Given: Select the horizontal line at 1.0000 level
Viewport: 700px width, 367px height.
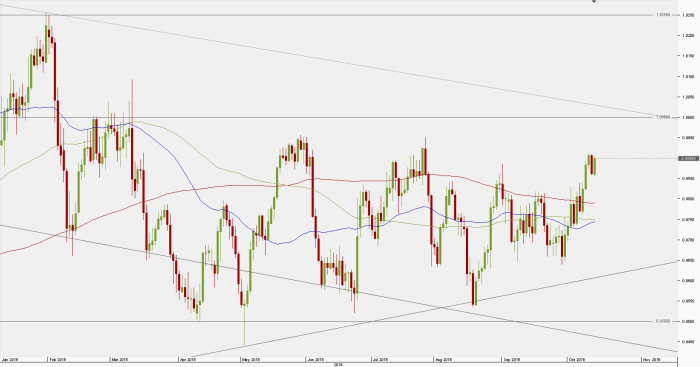Looking at the screenshot, I should click(x=326, y=117).
